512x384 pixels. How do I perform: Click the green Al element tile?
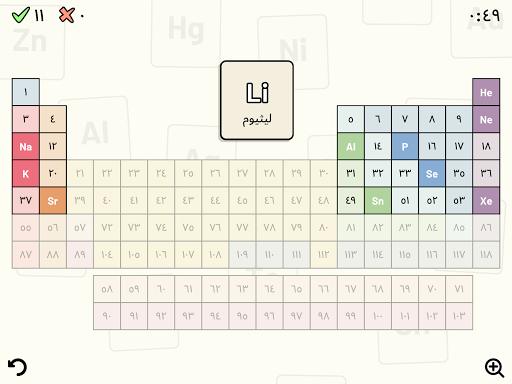click(351, 146)
